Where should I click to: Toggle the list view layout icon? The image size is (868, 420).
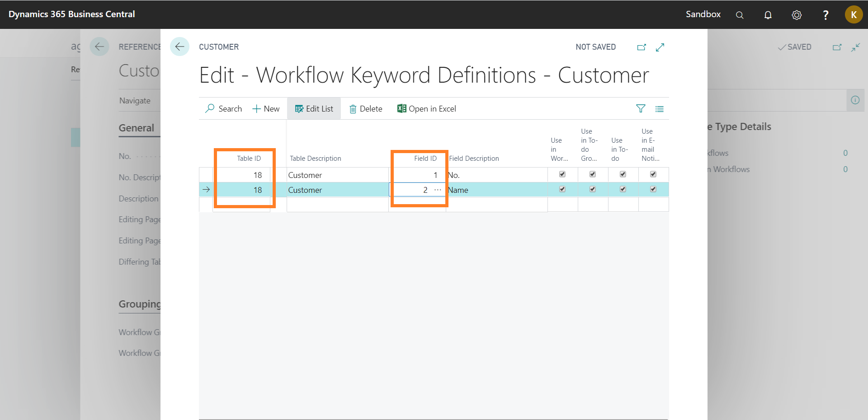pos(660,109)
